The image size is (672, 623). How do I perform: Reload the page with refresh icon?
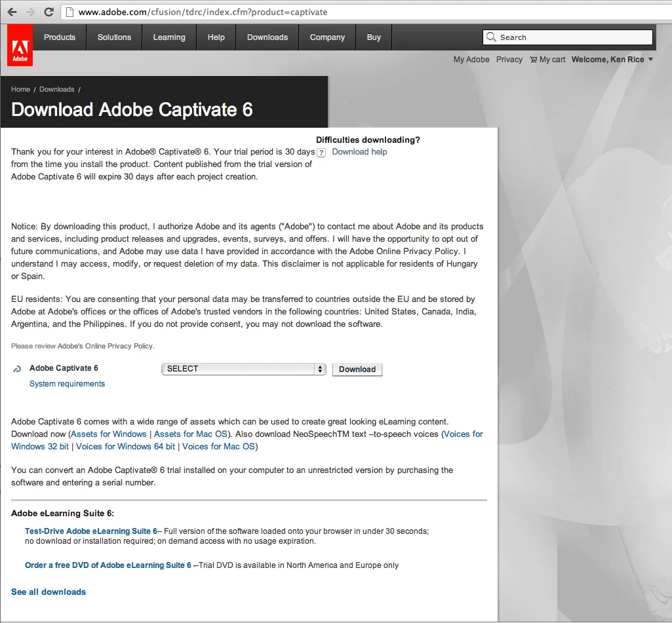tap(49, 12)
